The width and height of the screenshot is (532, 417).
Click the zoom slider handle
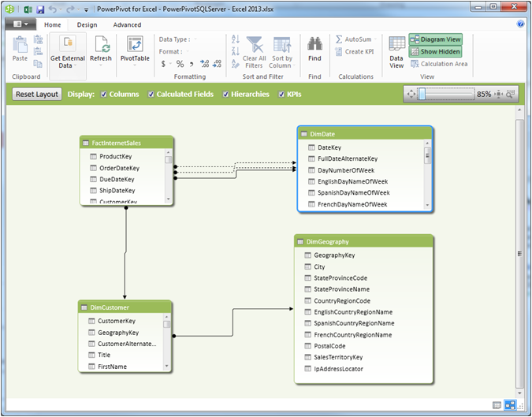pos(422,94)
